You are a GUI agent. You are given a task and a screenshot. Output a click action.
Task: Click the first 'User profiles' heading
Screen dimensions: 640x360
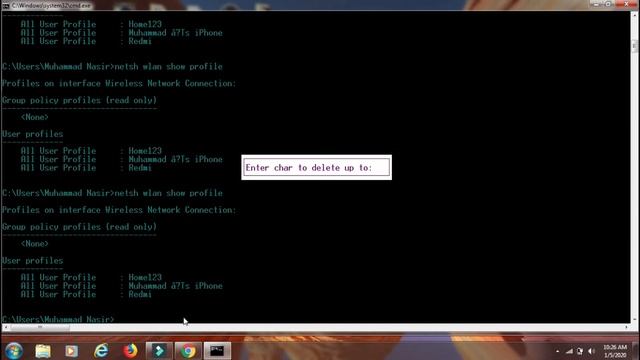coord(33,134)
